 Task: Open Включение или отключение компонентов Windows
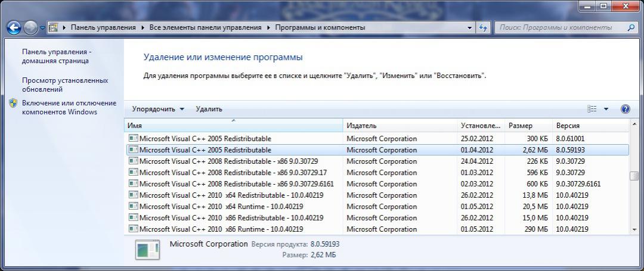69,107
